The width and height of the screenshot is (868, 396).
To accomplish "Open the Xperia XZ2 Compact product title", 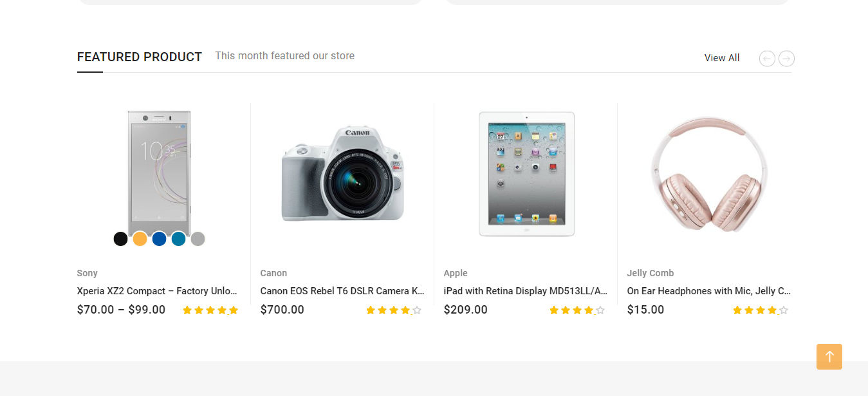I will [x=157, y=291].
